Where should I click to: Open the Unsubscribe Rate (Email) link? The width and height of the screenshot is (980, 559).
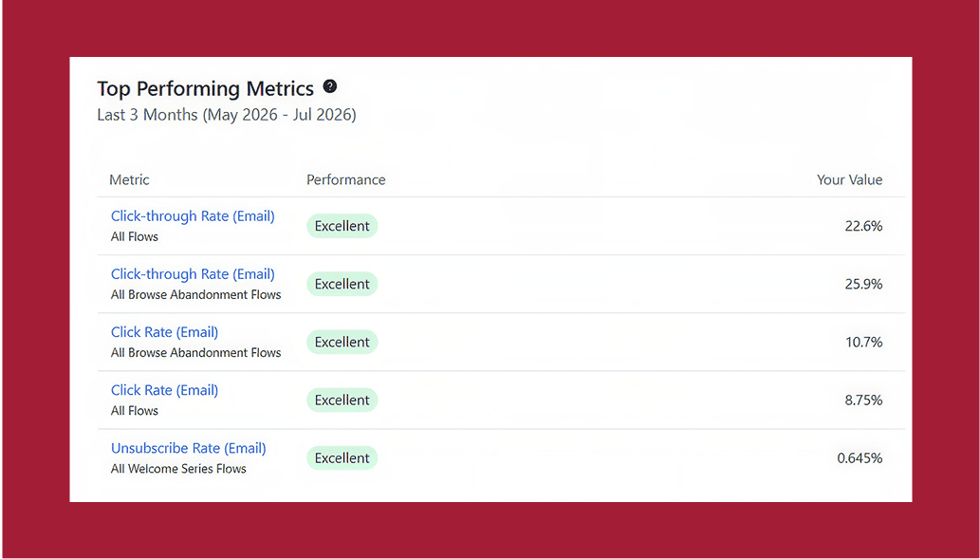click(188, 448)
